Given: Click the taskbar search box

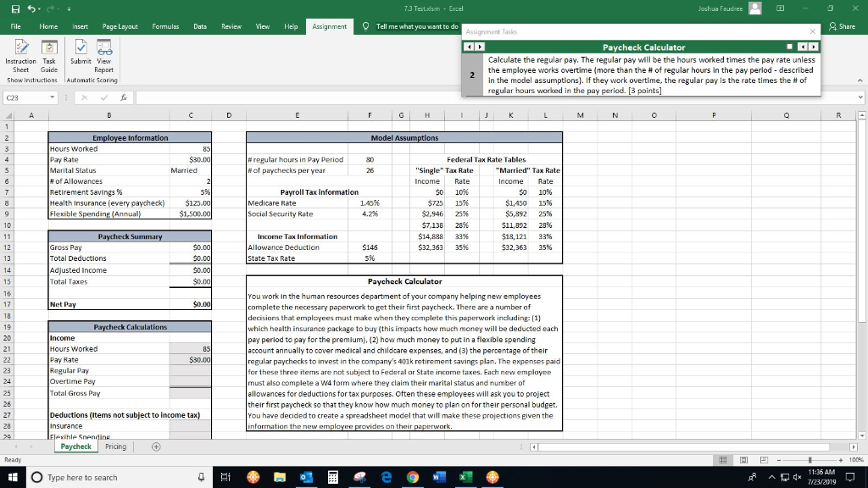Looking at the screenshot, I should coord(119,477).
